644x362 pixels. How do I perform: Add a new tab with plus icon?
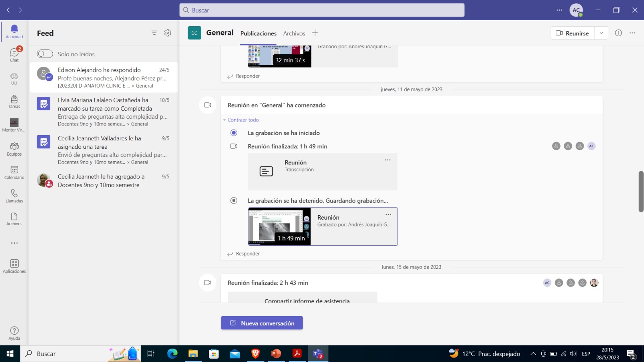click(315, 33)
